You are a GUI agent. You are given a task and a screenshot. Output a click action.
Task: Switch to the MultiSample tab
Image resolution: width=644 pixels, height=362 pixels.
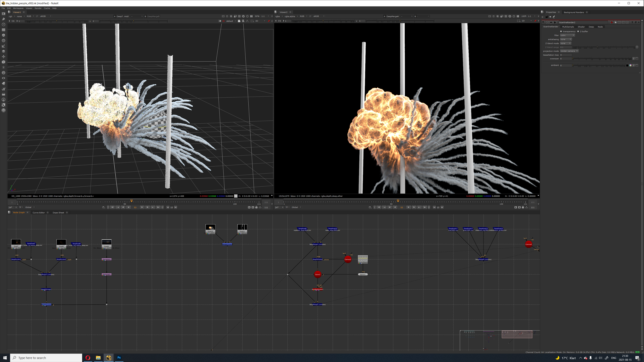568,27
